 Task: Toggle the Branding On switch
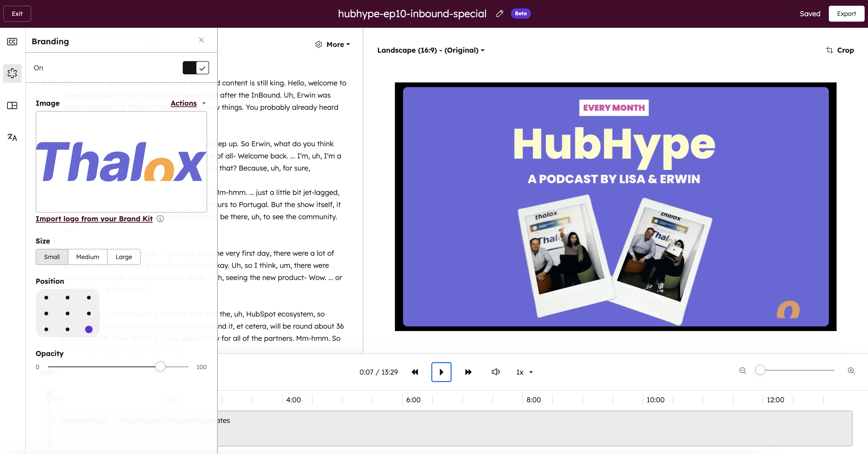click(196, 68)
